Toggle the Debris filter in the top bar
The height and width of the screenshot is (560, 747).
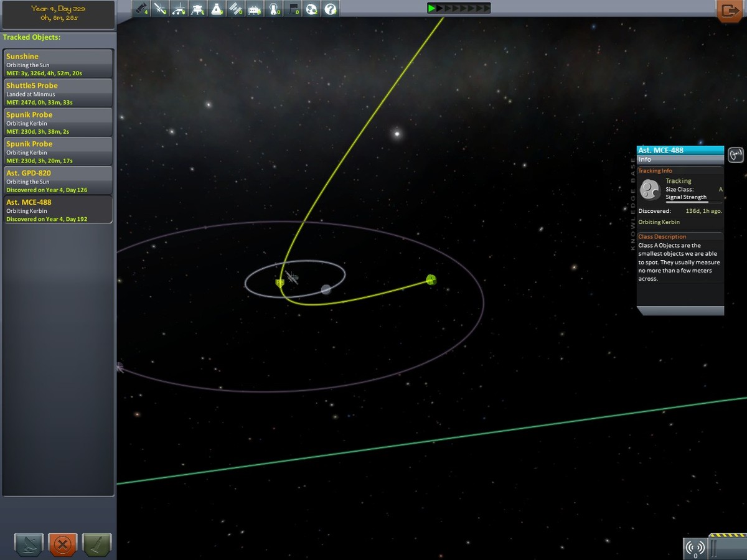point(142,9)
